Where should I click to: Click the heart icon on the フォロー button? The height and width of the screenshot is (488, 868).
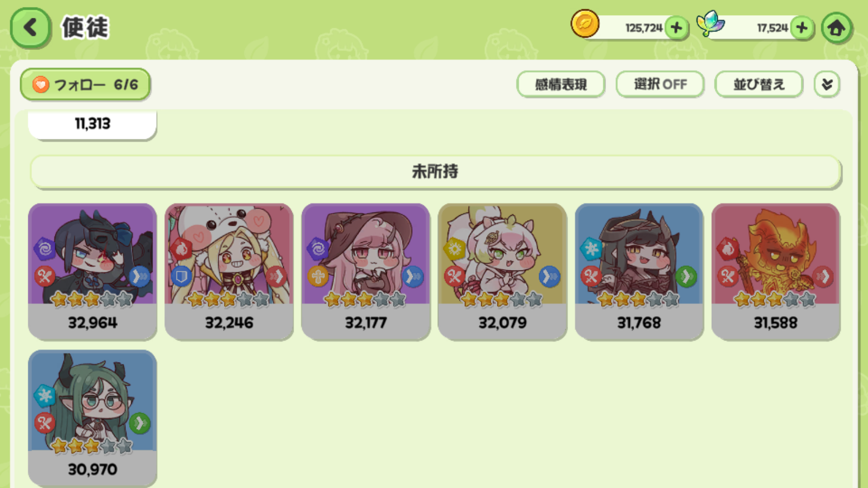point(41,85)
